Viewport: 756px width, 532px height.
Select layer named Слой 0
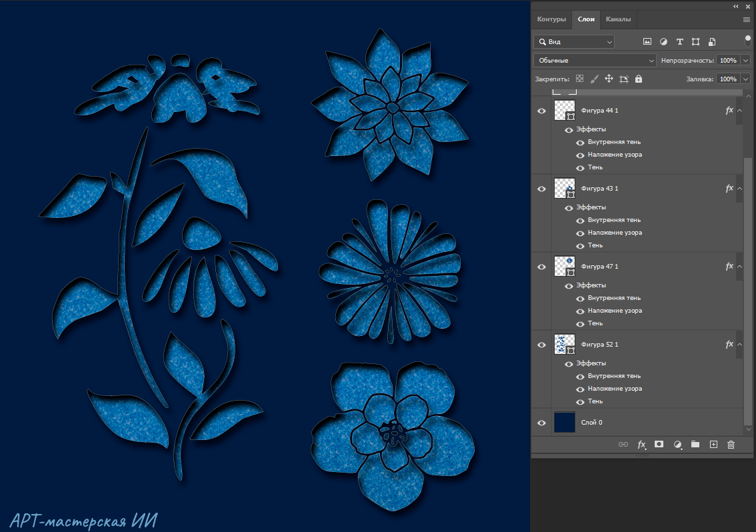coord(591,423)
